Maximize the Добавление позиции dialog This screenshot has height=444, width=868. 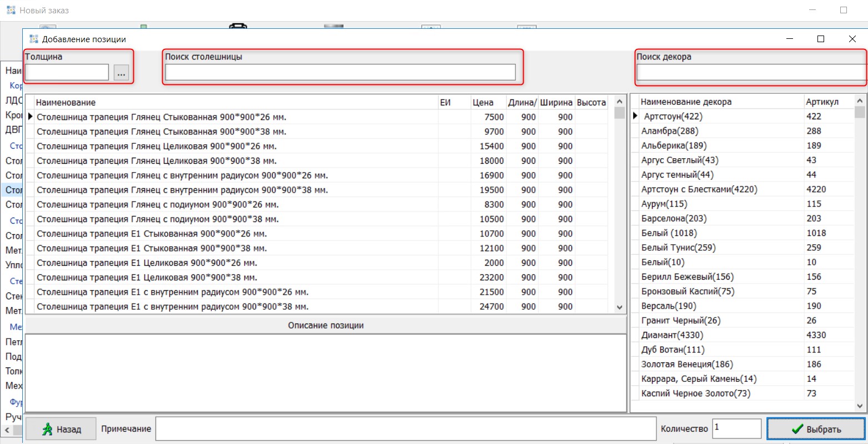click(821, 39)
